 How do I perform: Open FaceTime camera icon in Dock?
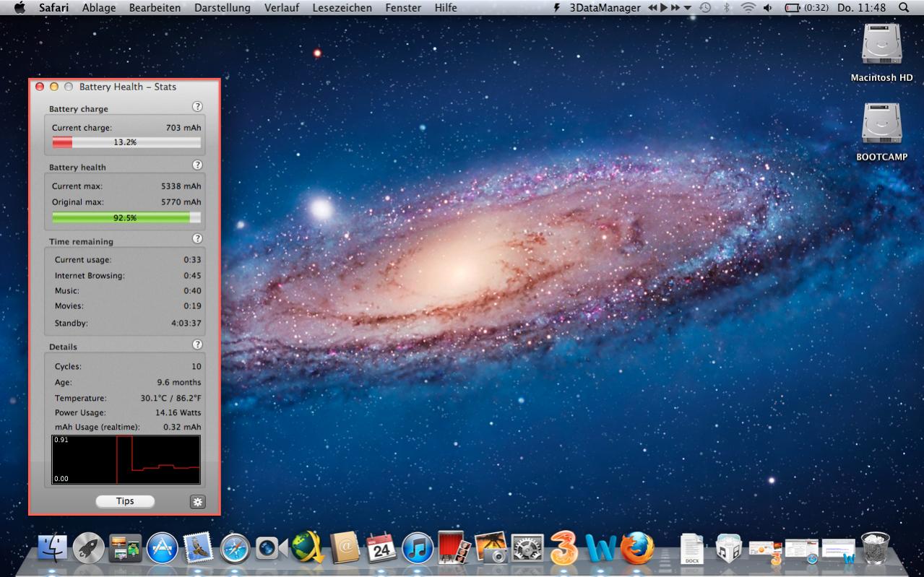coord(271,549)
